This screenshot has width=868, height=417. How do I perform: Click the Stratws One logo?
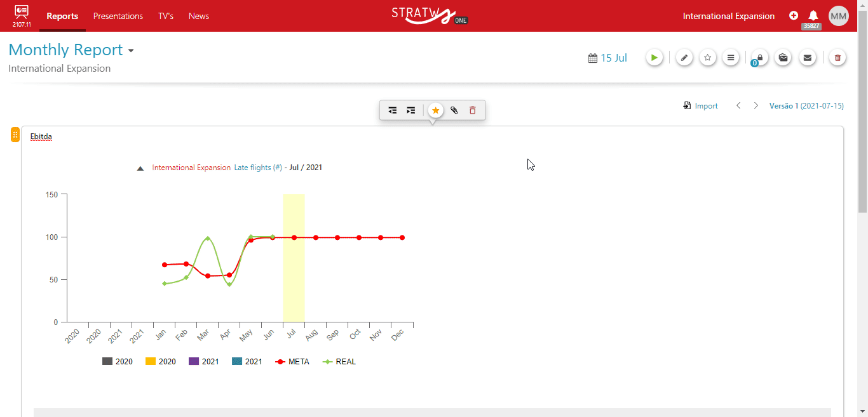430,16
